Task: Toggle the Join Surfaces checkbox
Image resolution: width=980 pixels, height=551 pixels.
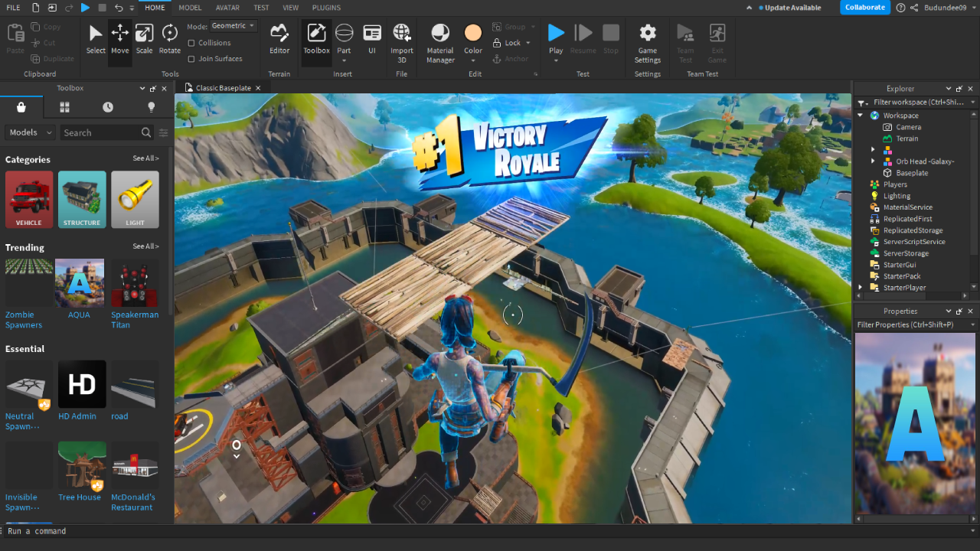Action: 191,59
